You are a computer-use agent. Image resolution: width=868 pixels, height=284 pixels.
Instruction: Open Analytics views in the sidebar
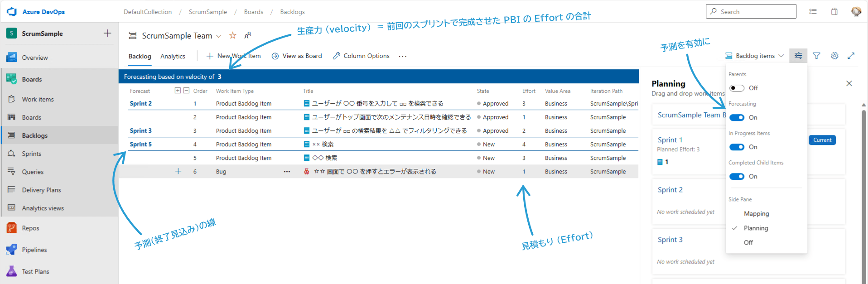[x=43, y=208]
